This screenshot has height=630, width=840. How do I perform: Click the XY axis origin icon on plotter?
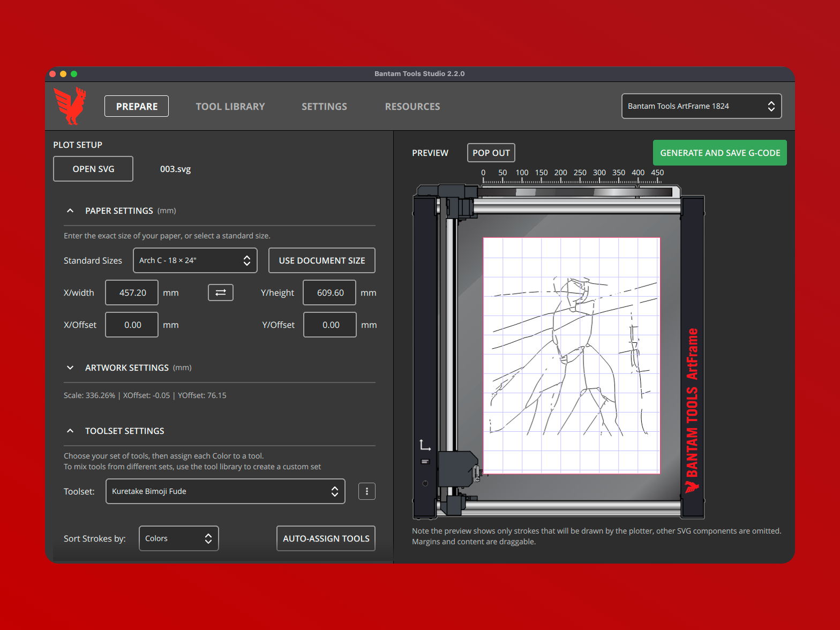[425, 445]
